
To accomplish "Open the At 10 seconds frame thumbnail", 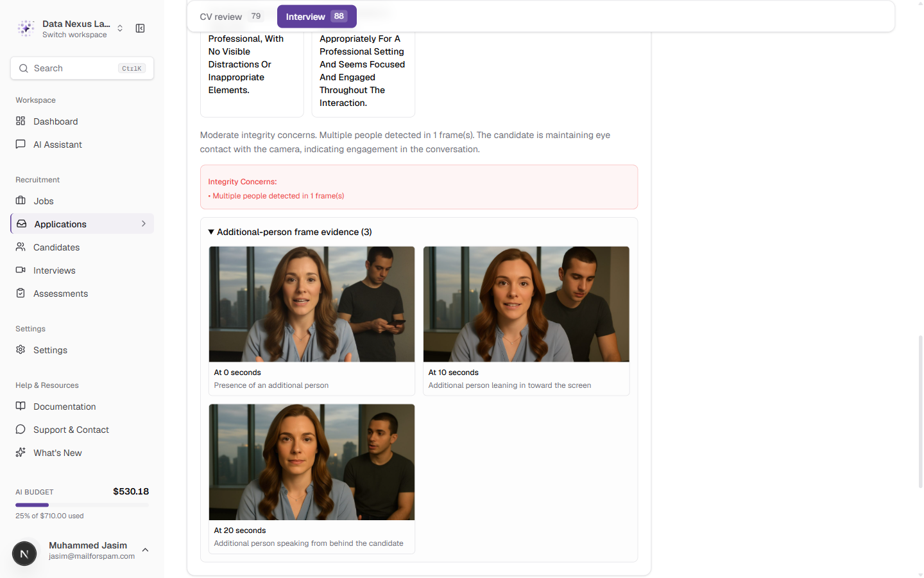I will tap(526, 304).
